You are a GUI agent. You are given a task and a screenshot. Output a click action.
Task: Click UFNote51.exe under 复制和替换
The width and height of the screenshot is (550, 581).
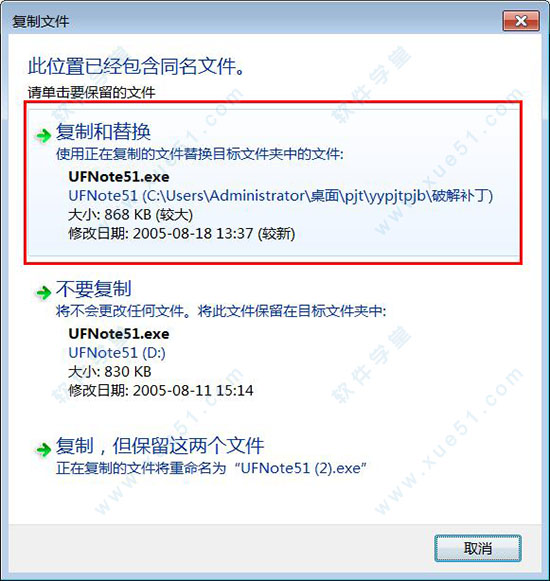click(x=119, y=176)
